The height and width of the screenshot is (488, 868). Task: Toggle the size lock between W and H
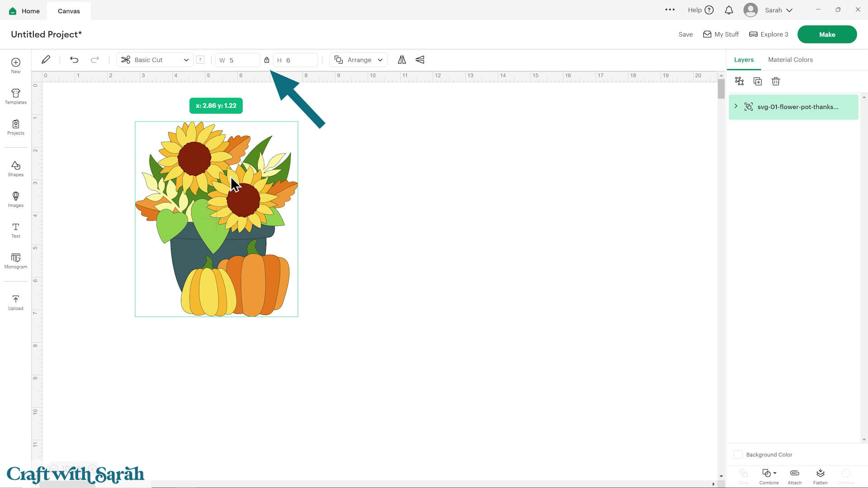coord(266,60)
